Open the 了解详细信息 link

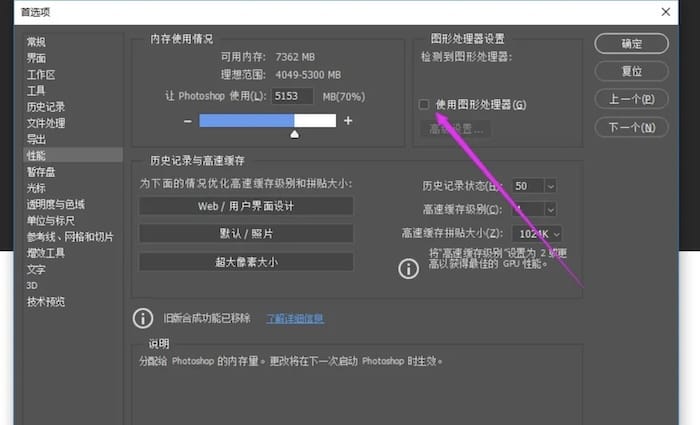(x=295, y=318)
